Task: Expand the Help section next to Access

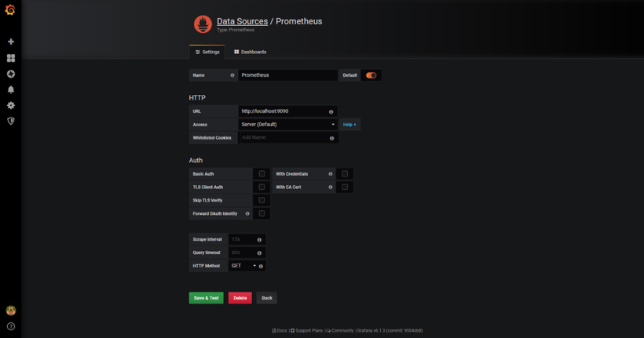Action: pos(349,125)
